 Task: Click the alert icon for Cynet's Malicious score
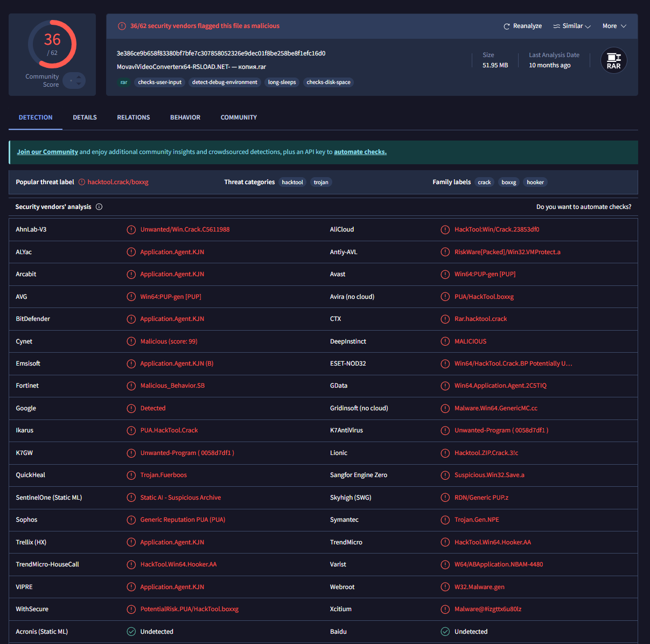[x=131, y=341]
